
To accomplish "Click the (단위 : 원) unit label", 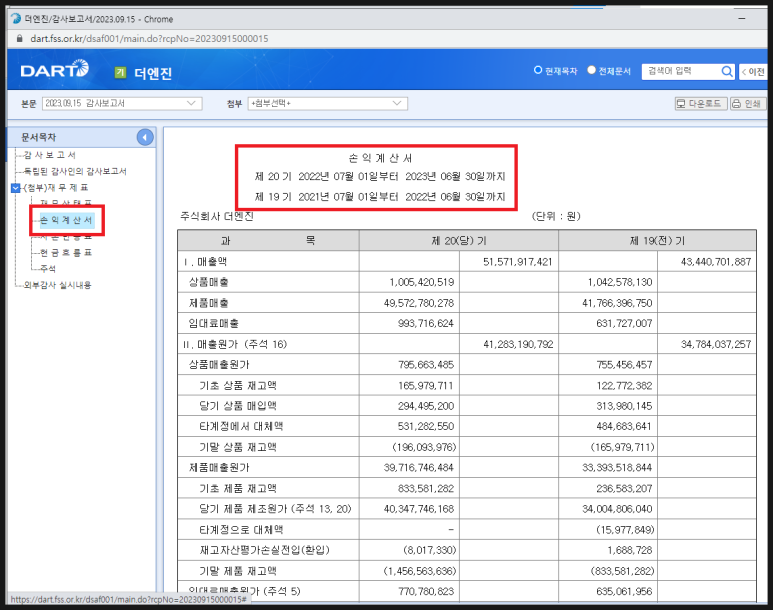I will click(x=556, y=216).
